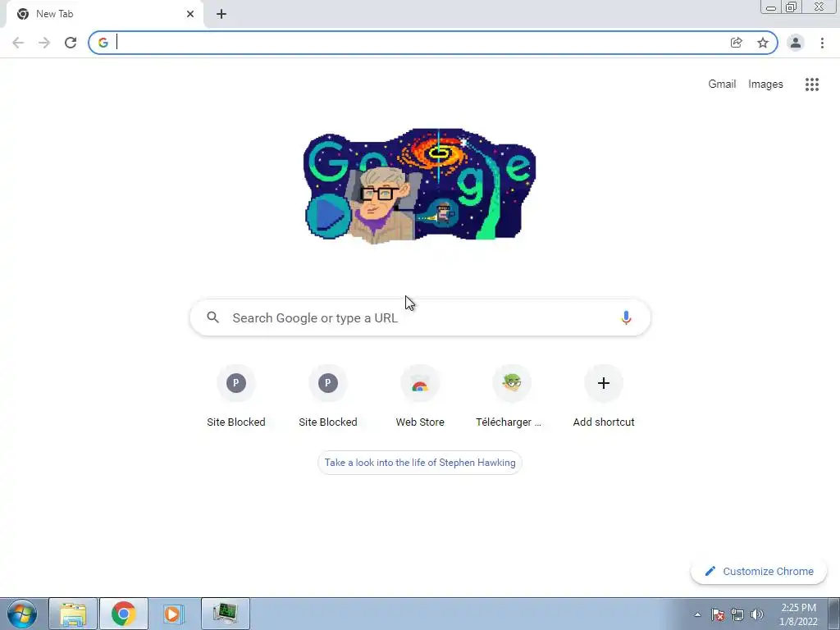Viewport: 840px width, 630px height.
Task: Open the Chrome profile avatar
Action: tap(796, 43)
